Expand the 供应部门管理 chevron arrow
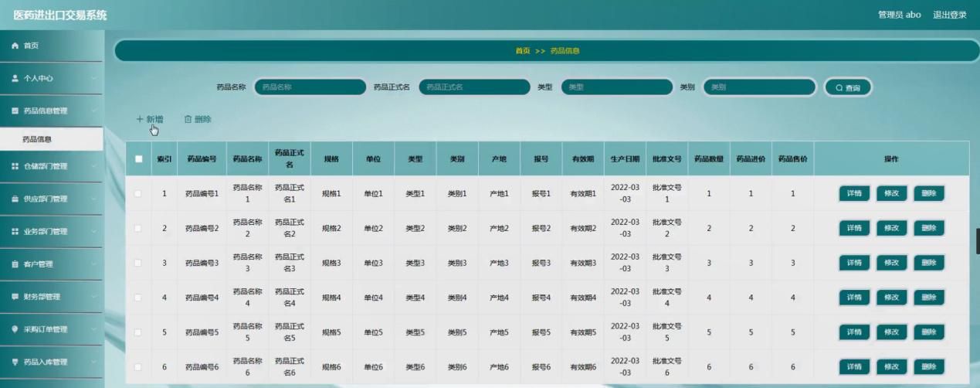 [x=93, y=199]
